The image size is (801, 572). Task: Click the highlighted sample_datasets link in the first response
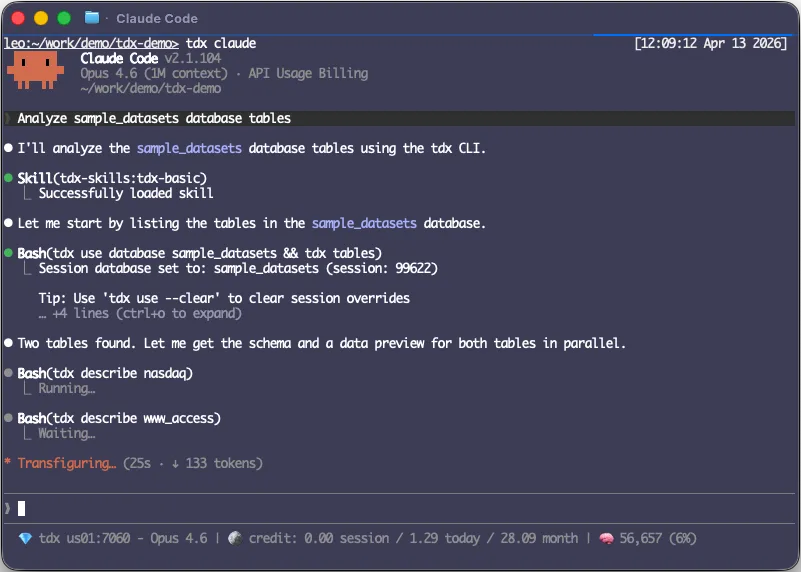(x=189, y=148)
